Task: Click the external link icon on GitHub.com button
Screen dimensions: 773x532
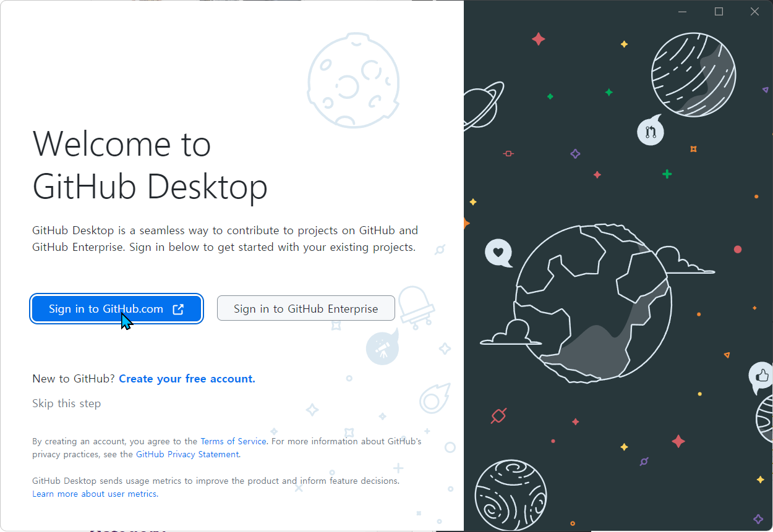Action: click(178, 310)
